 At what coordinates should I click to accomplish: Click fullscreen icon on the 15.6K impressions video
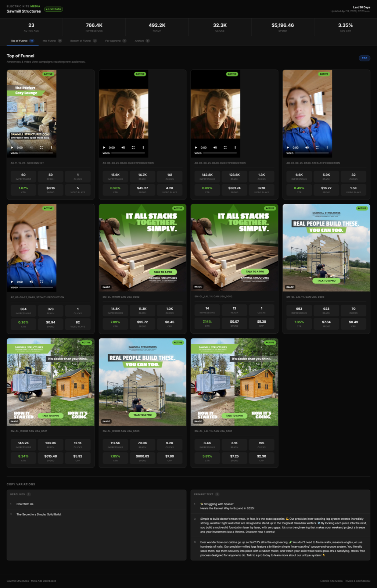(133, 148)
